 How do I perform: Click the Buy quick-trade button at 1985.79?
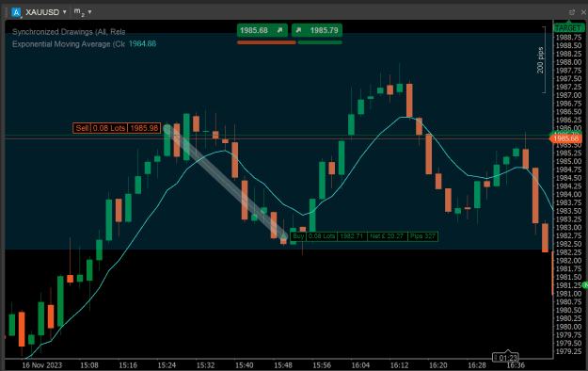pyautogui.click(x=317, y=30)
